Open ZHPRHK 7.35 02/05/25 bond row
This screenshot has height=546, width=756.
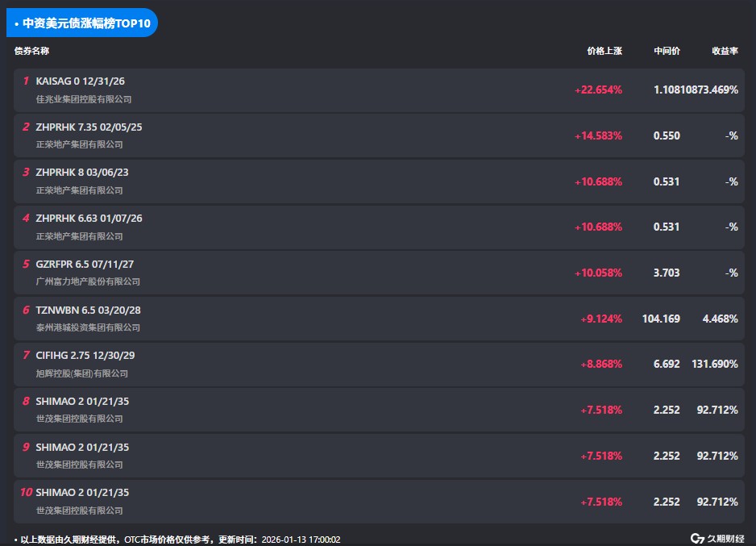tap(89, 127)
